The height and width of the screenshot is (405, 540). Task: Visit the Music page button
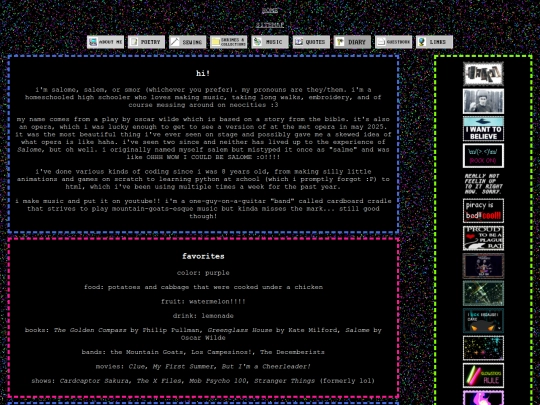click(270, 42)
